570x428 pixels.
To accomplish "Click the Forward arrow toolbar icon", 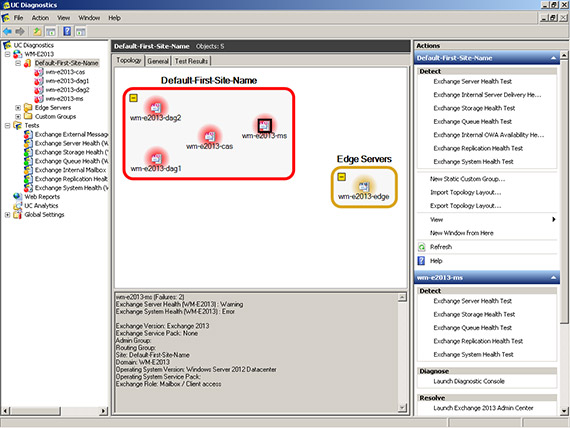I will tap(20, 32).
